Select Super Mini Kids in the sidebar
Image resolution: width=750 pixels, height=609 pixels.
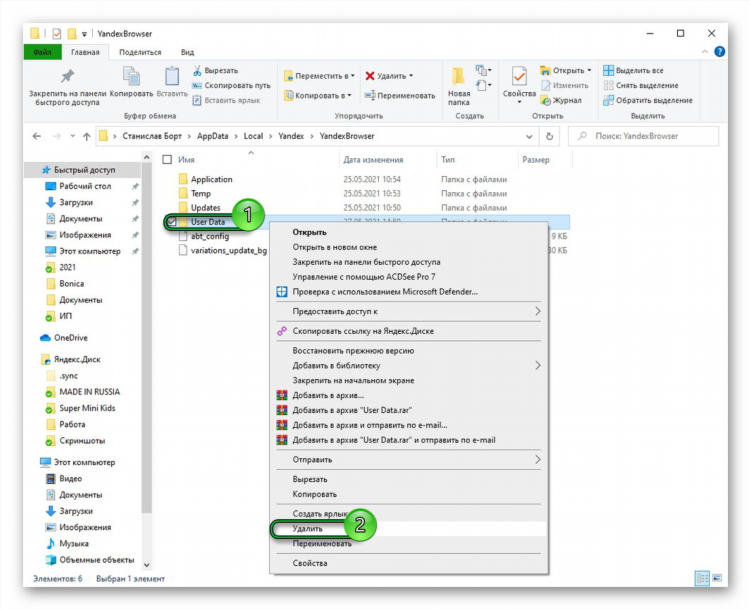tap(87, 408)
